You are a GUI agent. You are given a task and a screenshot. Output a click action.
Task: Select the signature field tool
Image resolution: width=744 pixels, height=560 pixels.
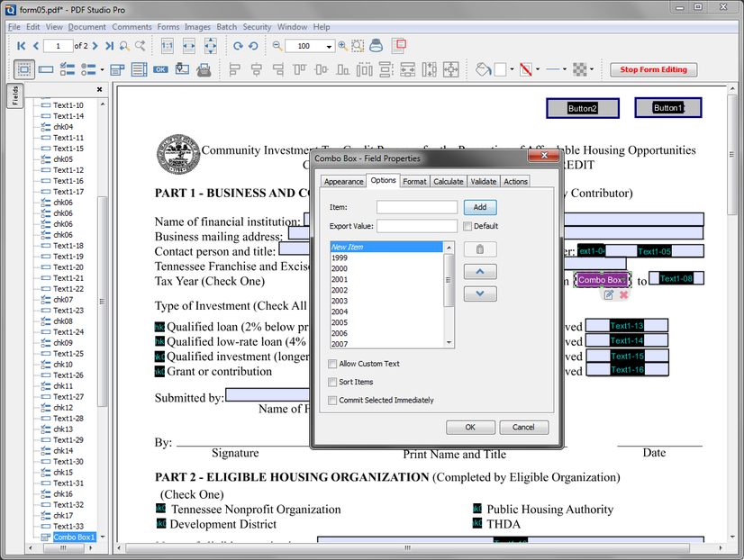tap(182, 69)
